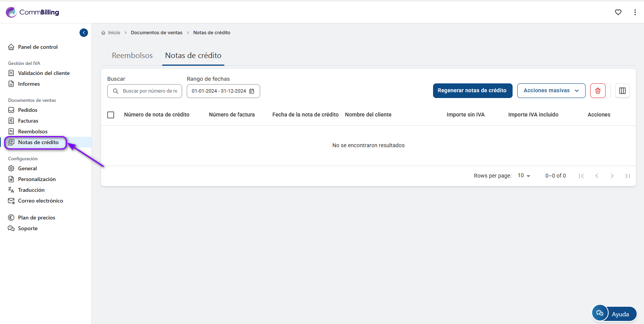Screen dimensions: 644x324
Task: Collapse the sidebar with the arrow button
Action: (84, 33)
